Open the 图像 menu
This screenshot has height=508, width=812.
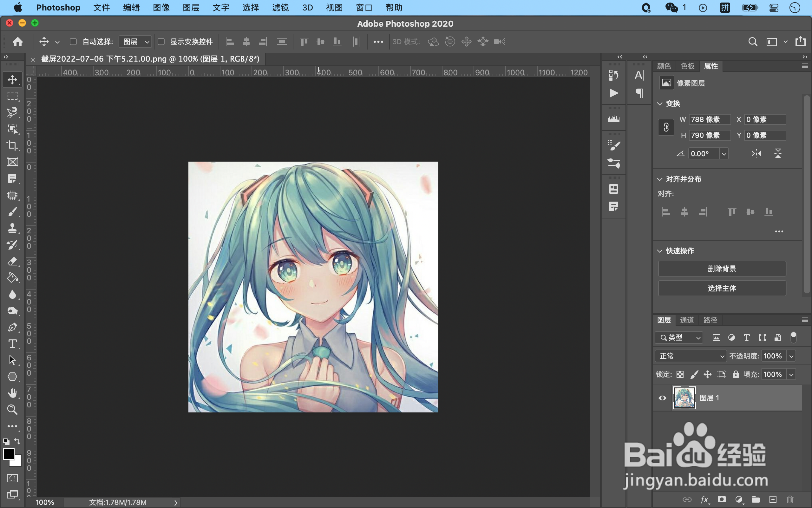pyautogui.click(x=161, y=8)
